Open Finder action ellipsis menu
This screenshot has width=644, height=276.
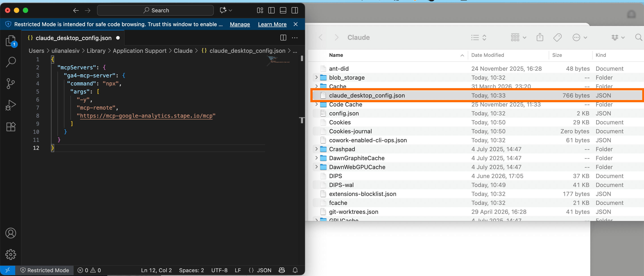[x=580, y=38]
